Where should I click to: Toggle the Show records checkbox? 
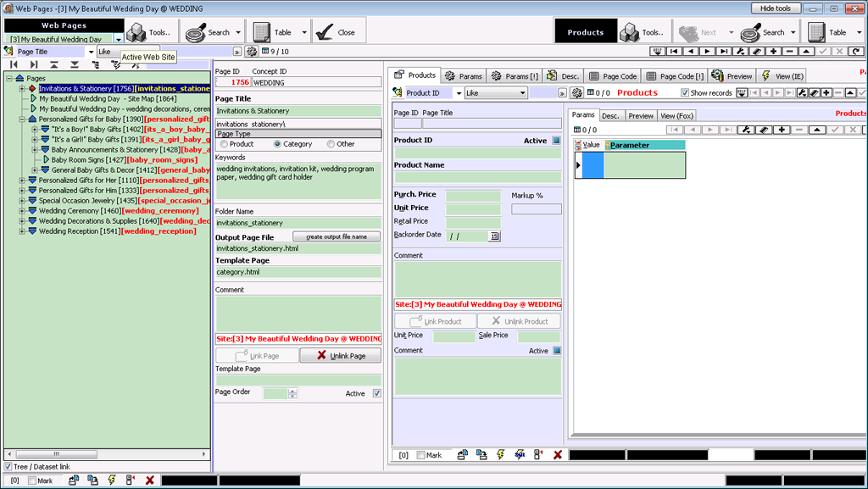click(686, 93)
